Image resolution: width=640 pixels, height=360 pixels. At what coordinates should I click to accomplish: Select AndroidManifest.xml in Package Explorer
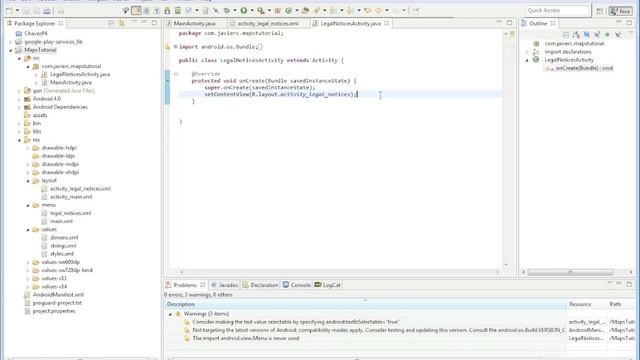tap(58, 295)
